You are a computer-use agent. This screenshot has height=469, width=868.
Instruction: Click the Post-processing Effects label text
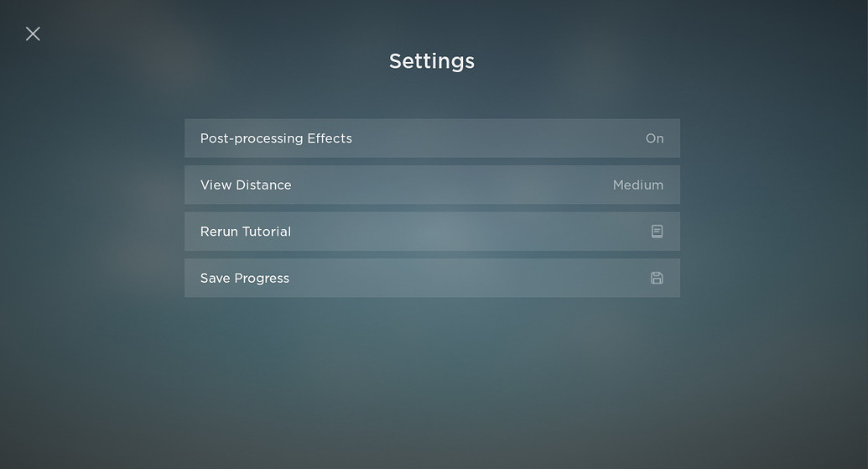pos(276,138)
